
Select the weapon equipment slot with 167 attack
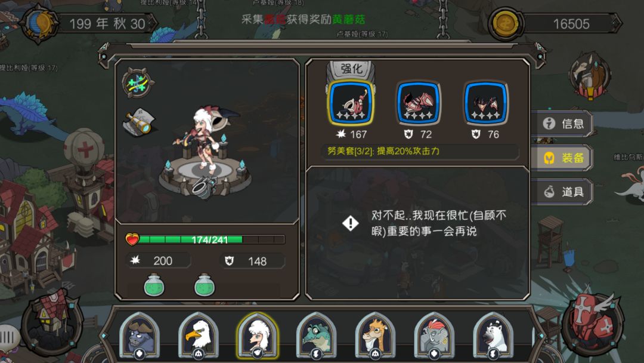[x=351, y=103]
